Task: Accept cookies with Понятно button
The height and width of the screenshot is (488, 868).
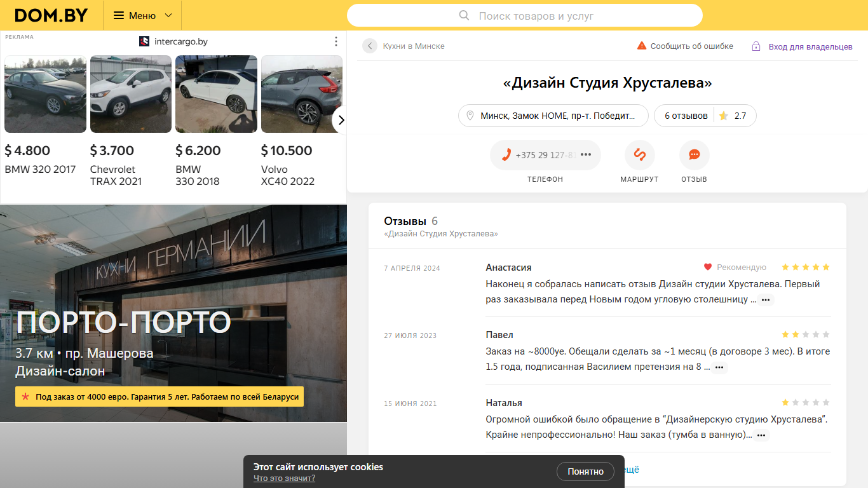Action: point(585,471)
